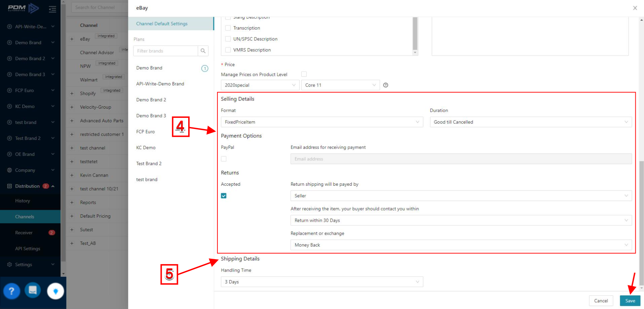Enable the PayPal checkbox
This screenshot has height=309, width=644.
(x=223, y=159)
